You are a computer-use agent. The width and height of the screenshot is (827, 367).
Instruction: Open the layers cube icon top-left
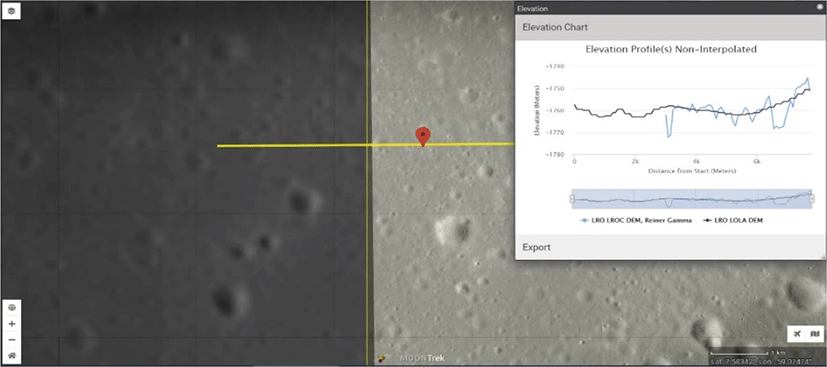12,11
